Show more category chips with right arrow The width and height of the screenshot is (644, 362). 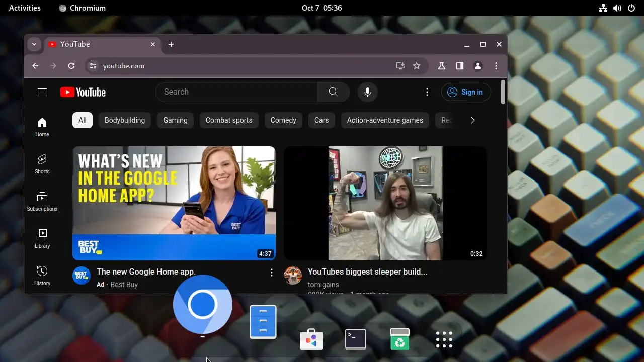click(472, 120)
